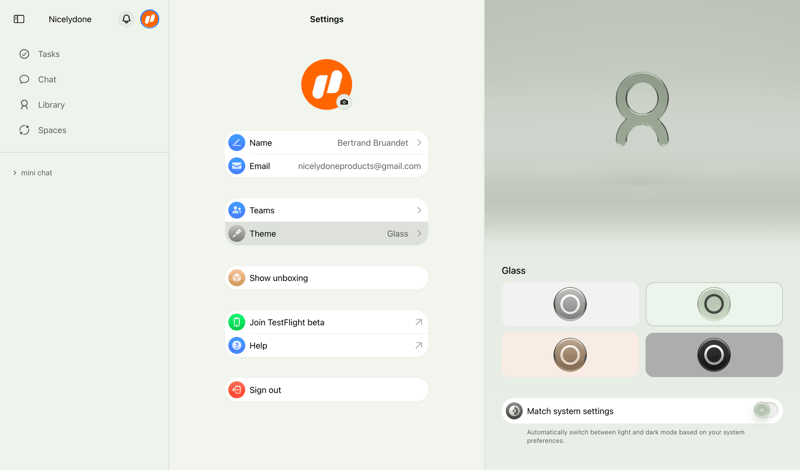800x470 pixels.
Task: Click the large glass logo preview
Action: pyautogui.click(x=642, y=109)
